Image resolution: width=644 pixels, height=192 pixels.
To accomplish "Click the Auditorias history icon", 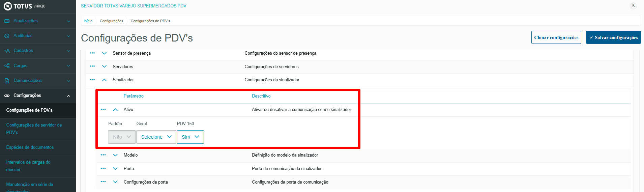I will pyautogui.click(x=7, y=36).
